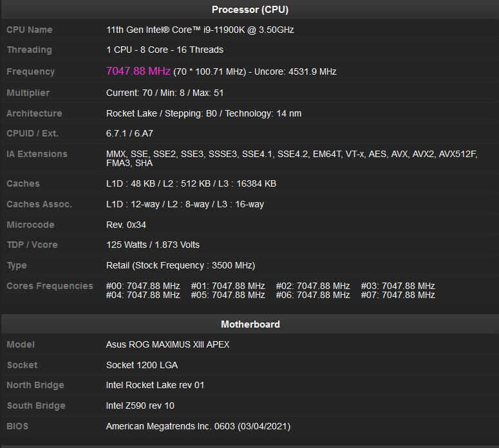The image size is (499, 448).
Task: Click the Motherboard section header
Action: [x=250, y=324]
